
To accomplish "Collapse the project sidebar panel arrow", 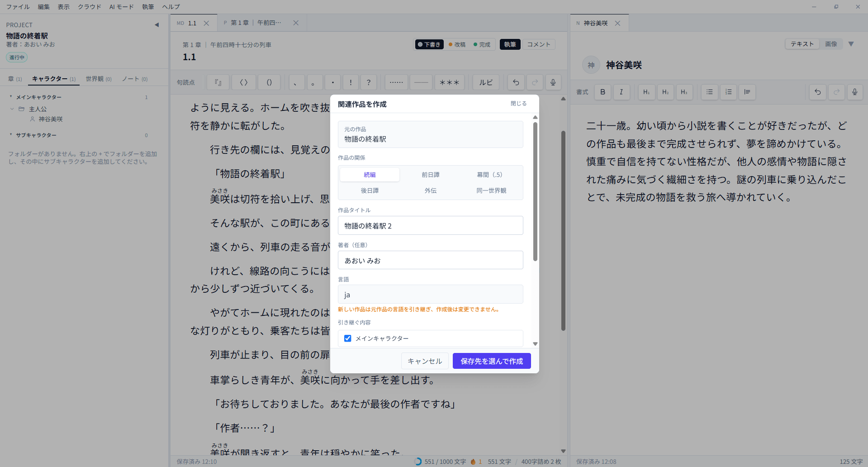I will 157,25.
